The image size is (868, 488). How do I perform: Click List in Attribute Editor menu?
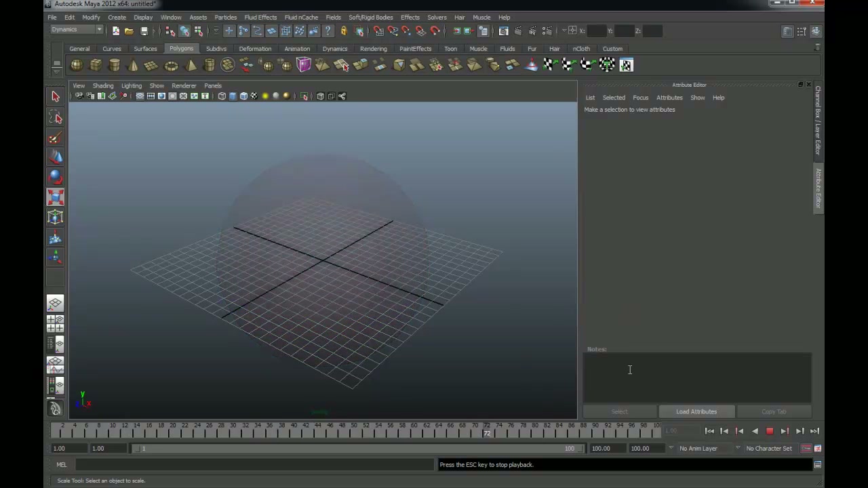[590, 98]
